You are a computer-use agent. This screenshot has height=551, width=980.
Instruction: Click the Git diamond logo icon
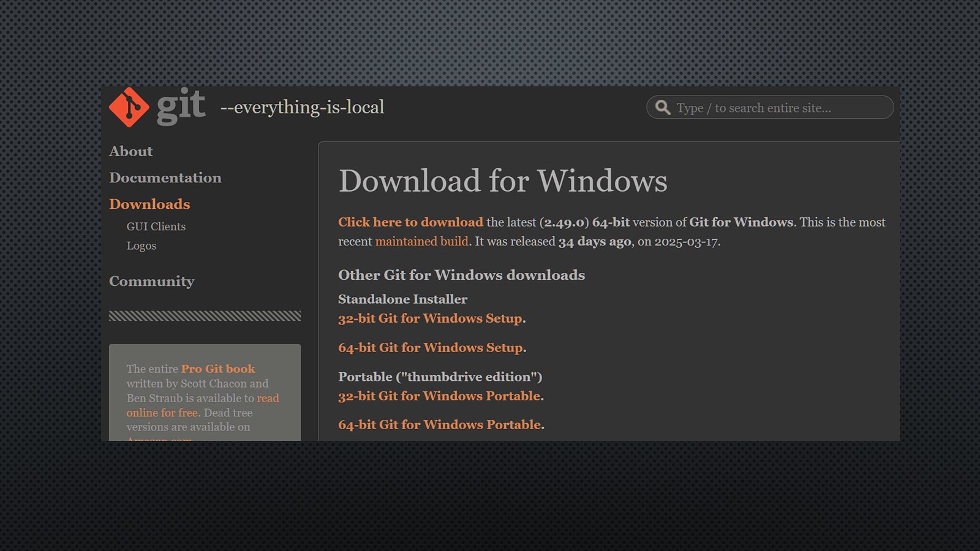[x=129, y=107]
